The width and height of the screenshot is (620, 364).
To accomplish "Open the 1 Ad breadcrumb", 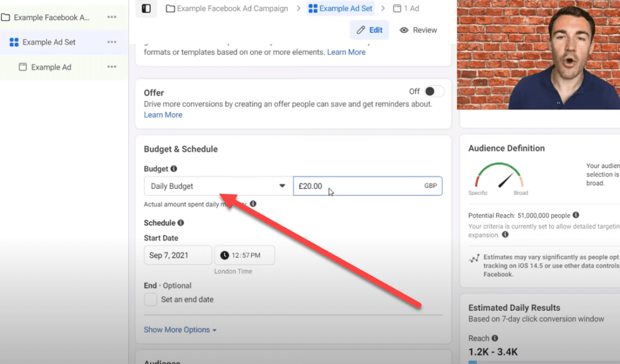I will [x=406, y=8].
